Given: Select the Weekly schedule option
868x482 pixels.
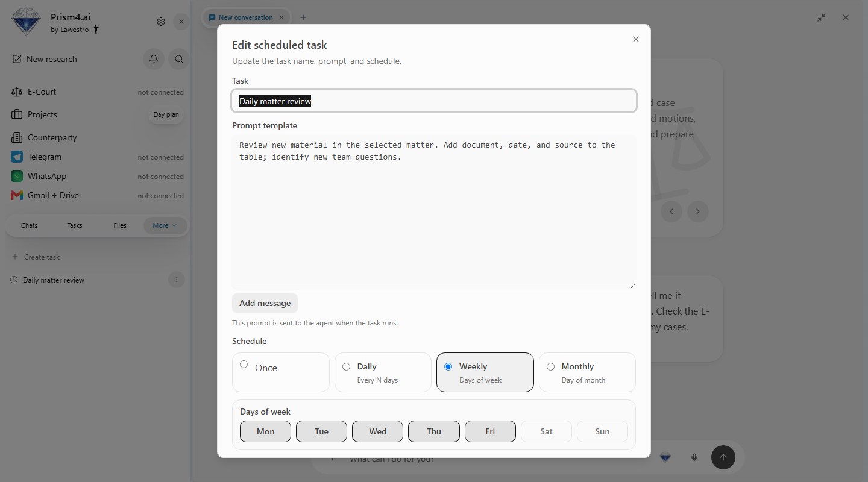Looking at the screenshot, I should click(x=485, y=372).
